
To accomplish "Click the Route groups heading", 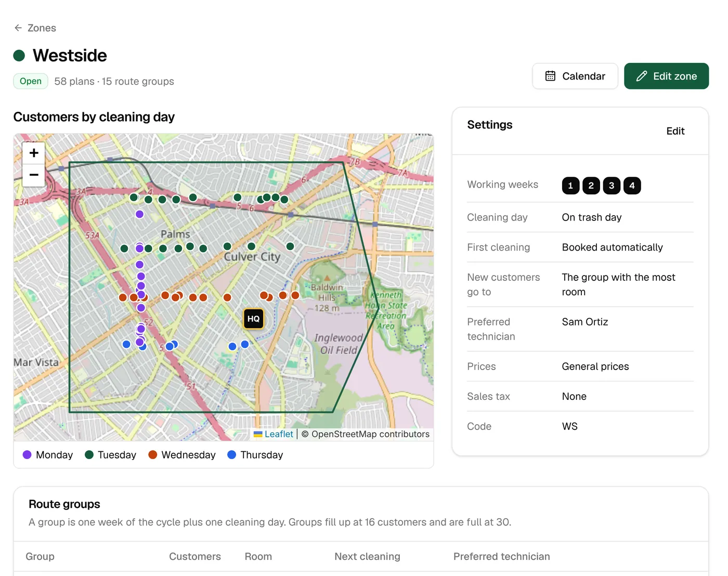I will (64, 504).
